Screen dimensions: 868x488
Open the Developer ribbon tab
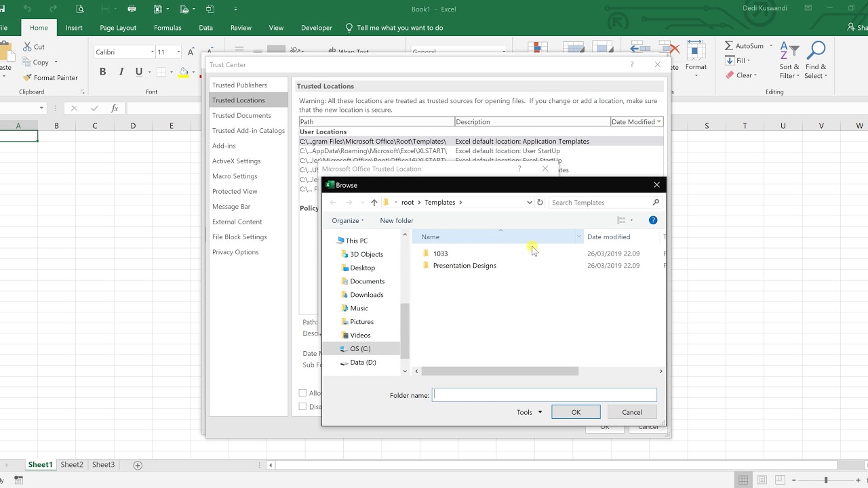317,28
